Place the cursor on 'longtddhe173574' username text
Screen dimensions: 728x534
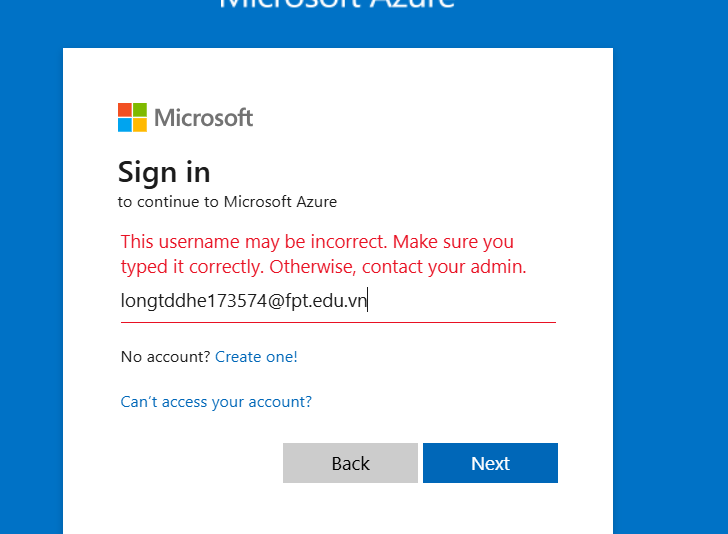(x=194, y=301)
